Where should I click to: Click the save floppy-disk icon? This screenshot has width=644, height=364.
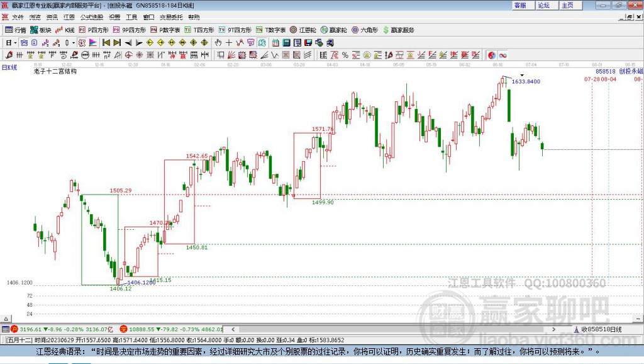point(308,43)
